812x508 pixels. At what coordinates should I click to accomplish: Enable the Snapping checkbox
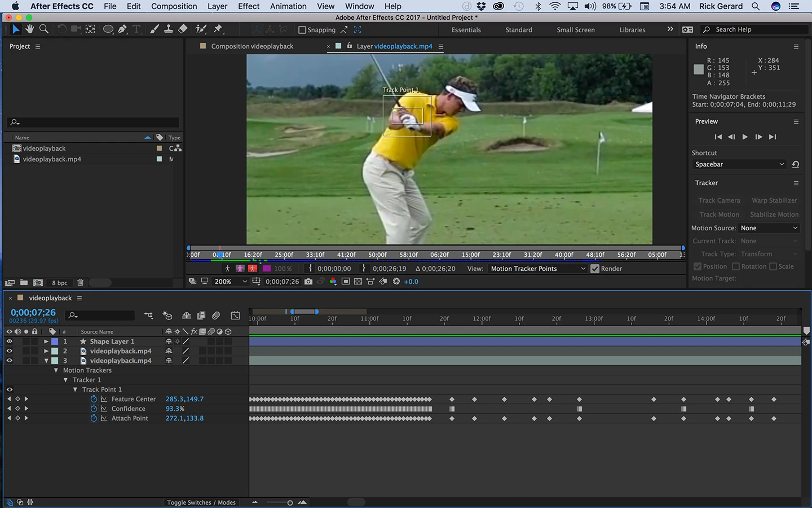click(302, 30)
